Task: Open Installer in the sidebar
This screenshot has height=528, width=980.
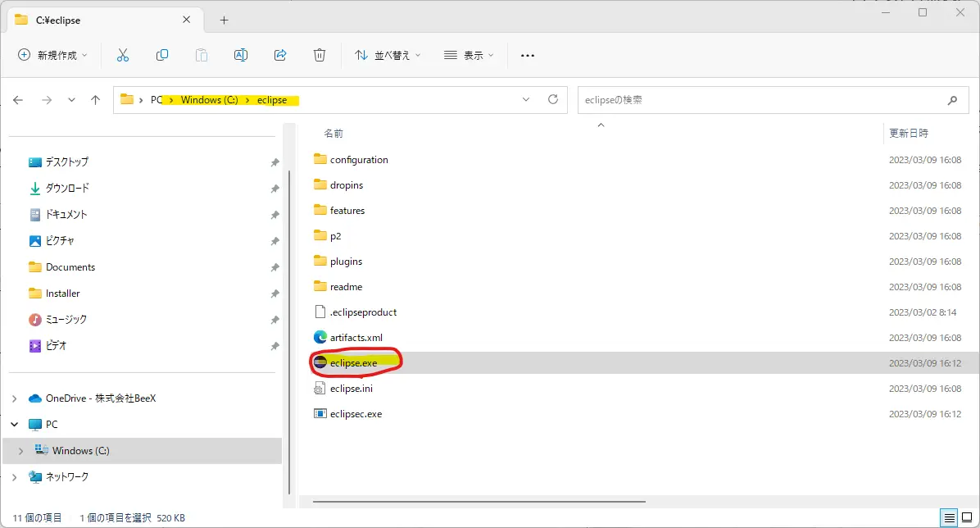Action: point(62,294)
